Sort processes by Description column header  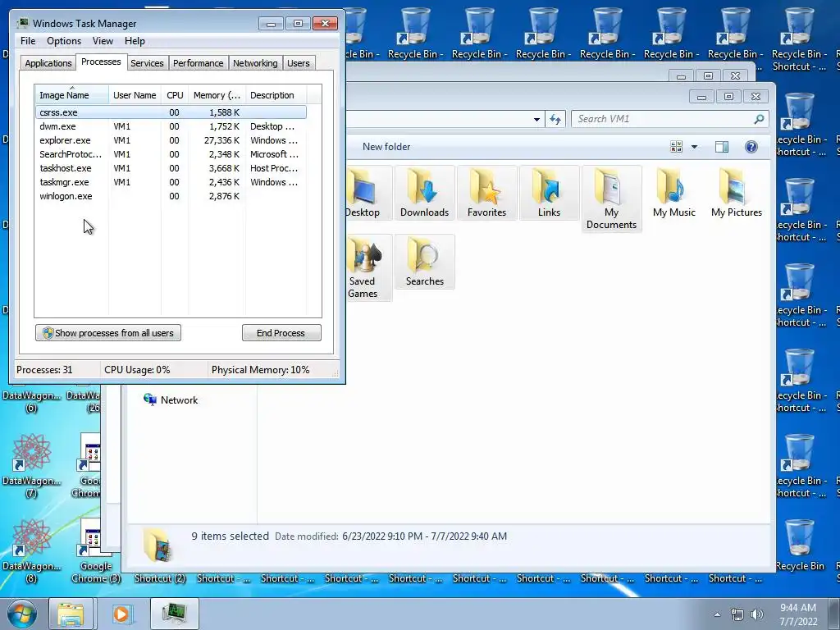click(x=276, y=95)
